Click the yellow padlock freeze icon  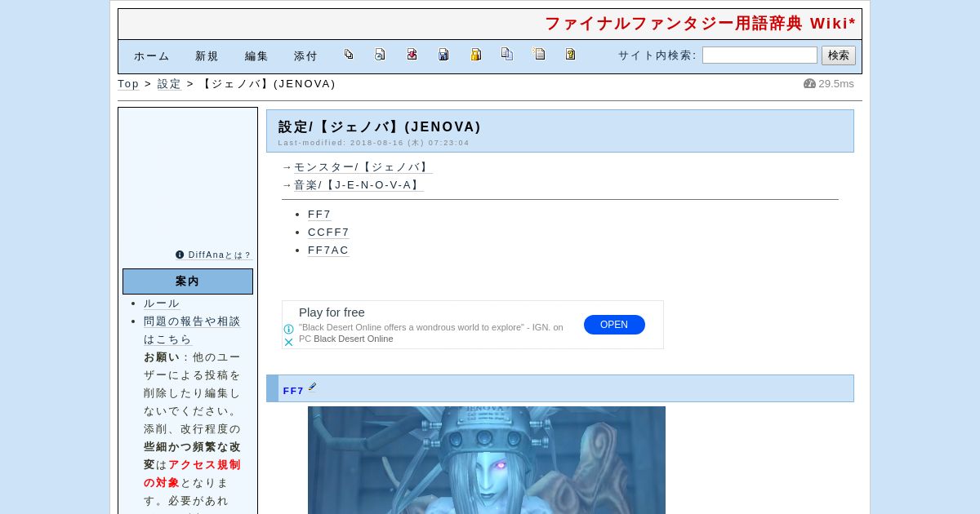(x=475, y=54)
